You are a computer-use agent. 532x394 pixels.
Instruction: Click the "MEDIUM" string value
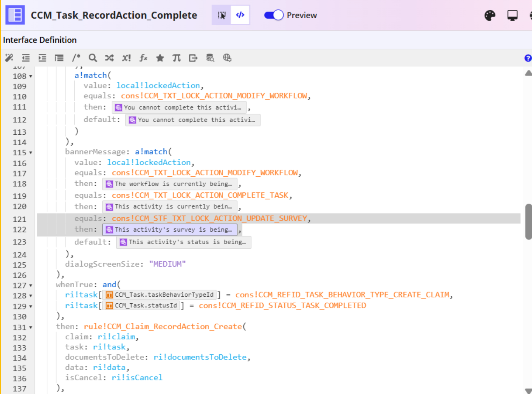tap(167, 264)
